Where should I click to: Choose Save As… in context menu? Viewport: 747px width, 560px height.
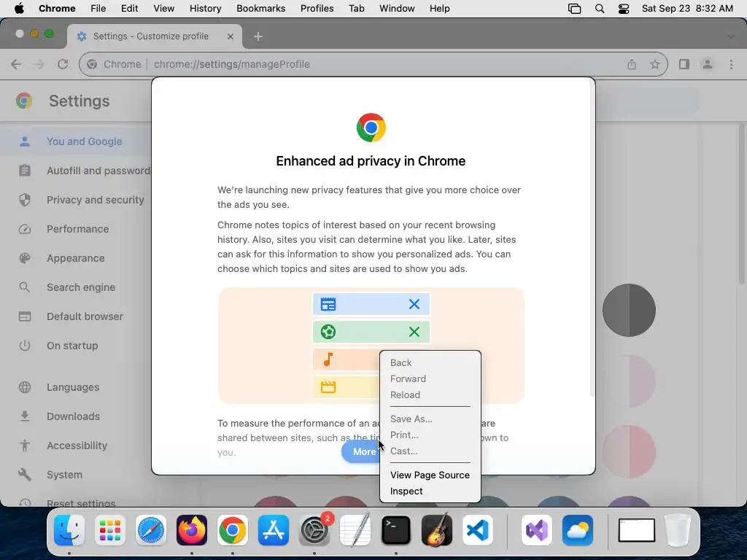(x=411, y=419)
